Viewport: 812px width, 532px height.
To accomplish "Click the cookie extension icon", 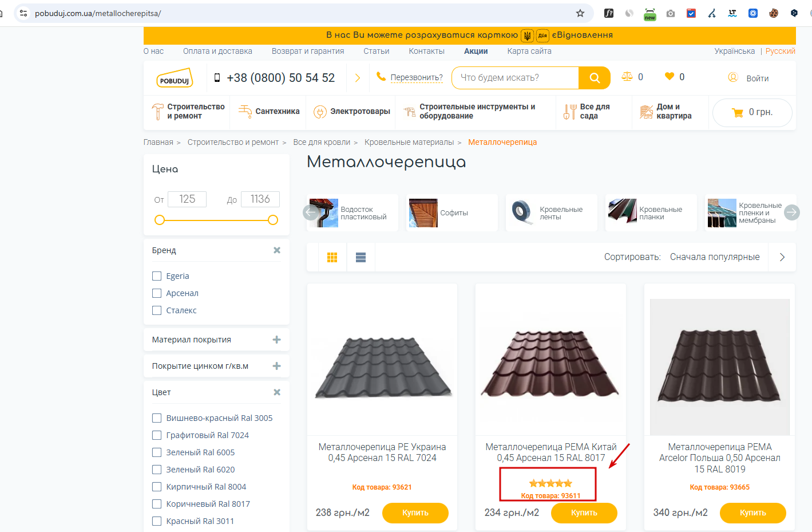I will [x=774, y=13].
